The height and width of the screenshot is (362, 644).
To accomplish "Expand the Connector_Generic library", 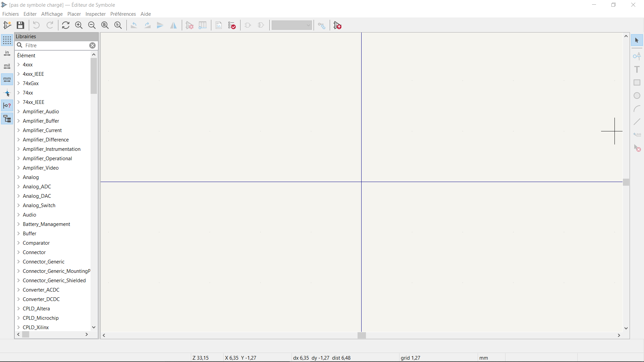I will 19,262.
